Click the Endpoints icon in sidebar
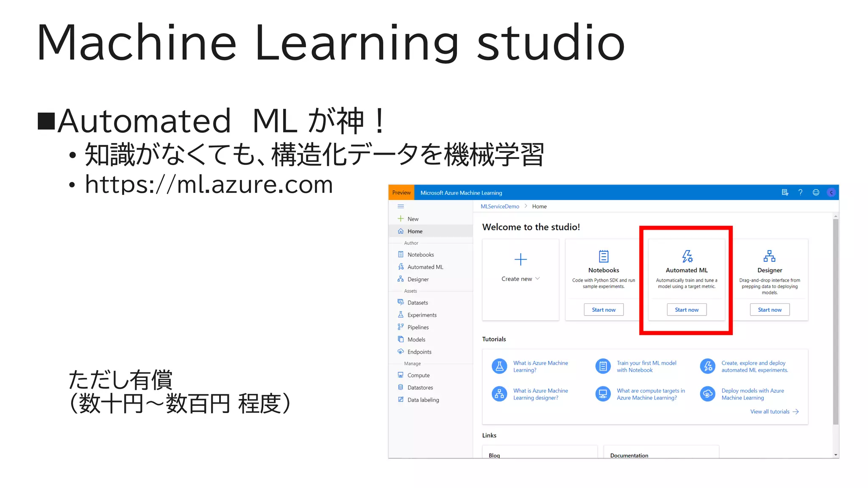 [401, 351]
